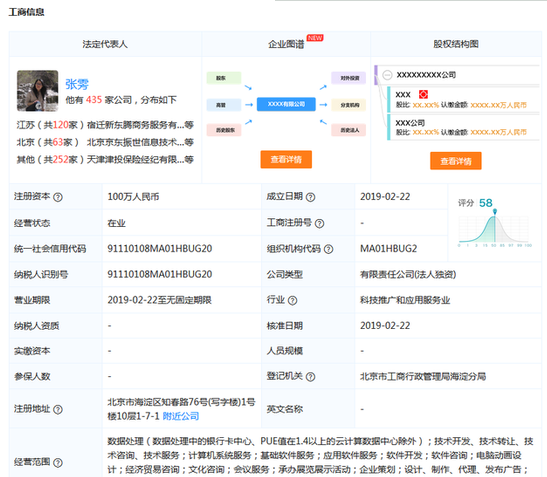
Task: Click help icon beside 行业
Action: point(292,300)
